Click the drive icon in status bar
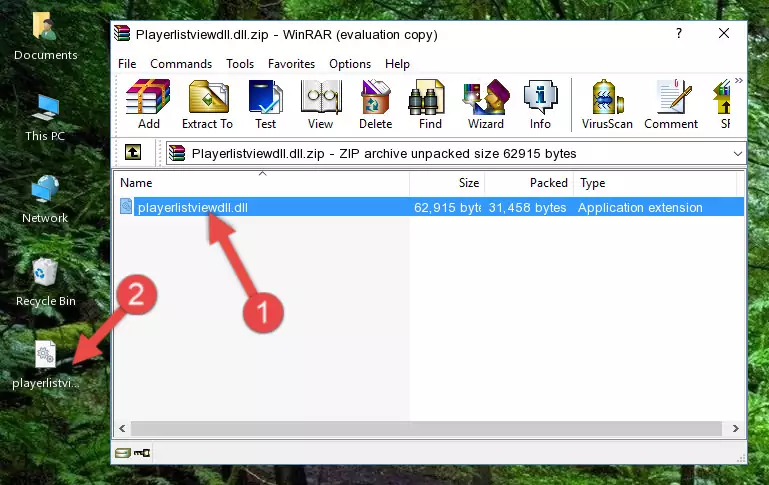The width and height of the screenshot is (769, 485). [x=123, y=453]
